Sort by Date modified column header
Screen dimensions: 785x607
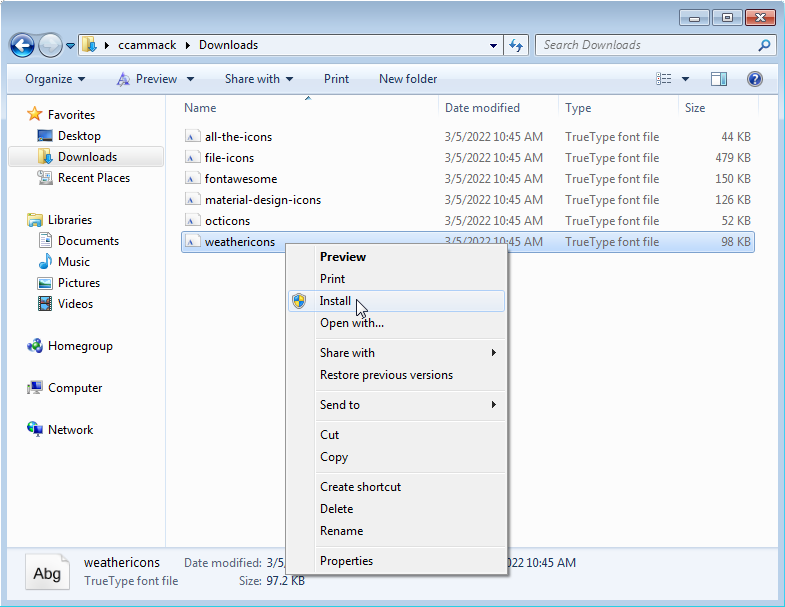tap(482, 108)
